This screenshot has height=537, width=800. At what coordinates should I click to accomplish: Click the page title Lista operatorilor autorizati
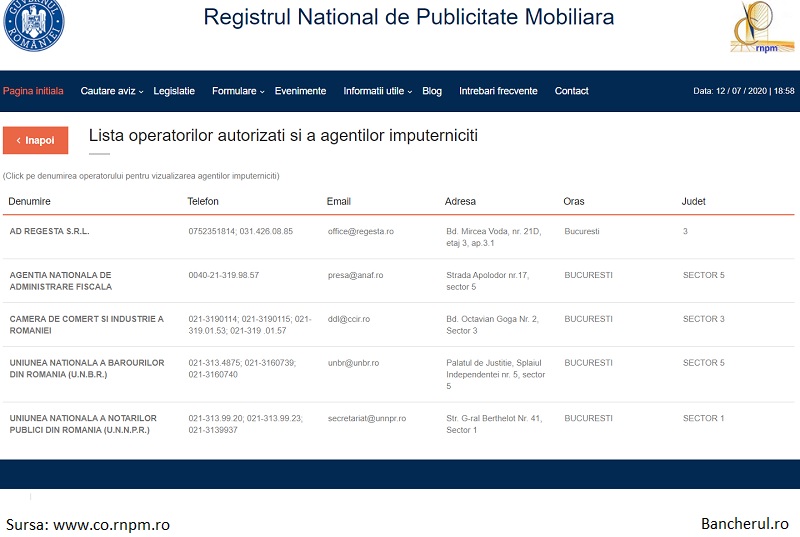[283, 136]
